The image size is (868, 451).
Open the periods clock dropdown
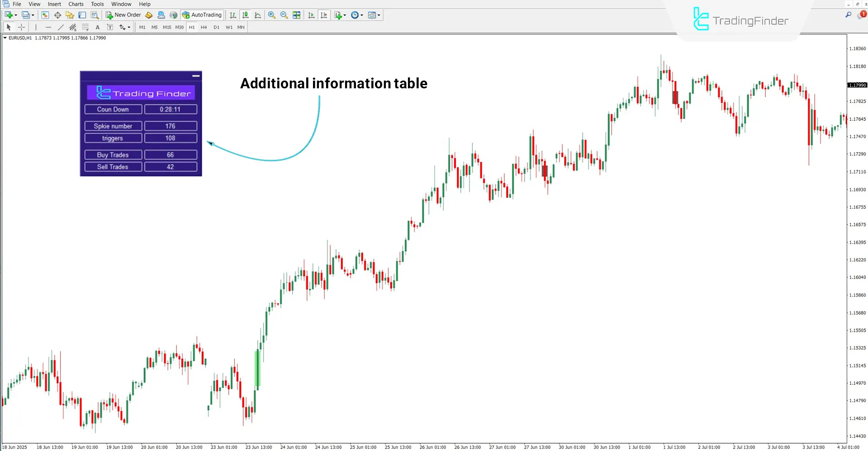(x=357, y=15)
